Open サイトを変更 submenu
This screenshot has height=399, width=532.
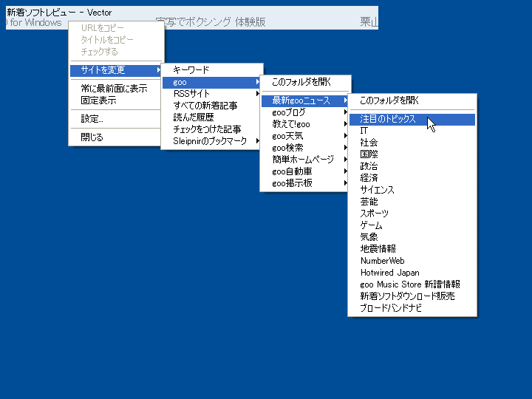pyautogui.click(x=116, y=70)
